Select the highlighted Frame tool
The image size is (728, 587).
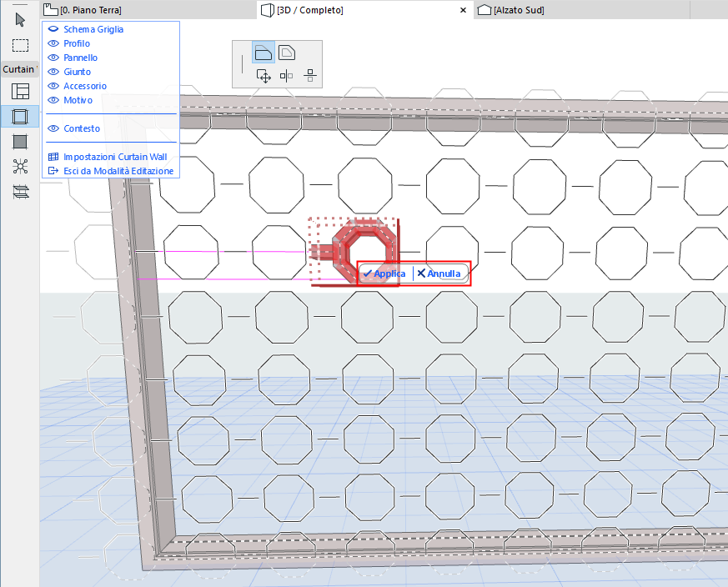tap(18, 116)
